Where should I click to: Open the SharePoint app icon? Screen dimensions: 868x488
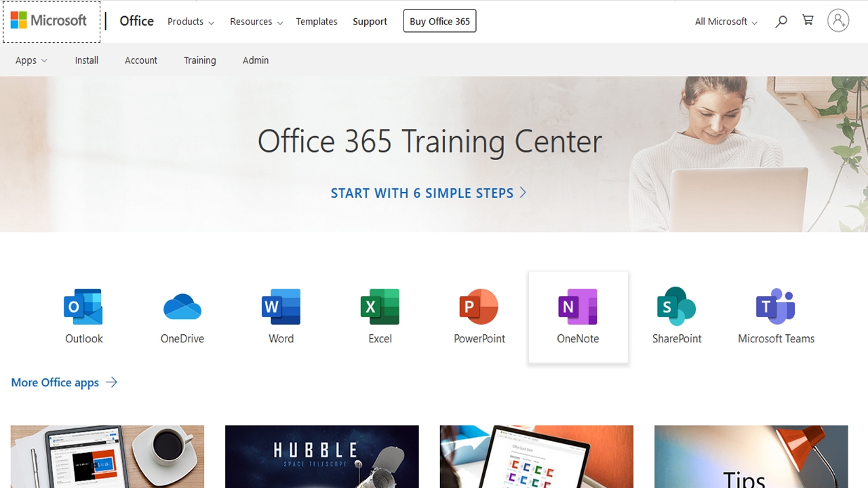pyautogui.click(x=677, y=307)
